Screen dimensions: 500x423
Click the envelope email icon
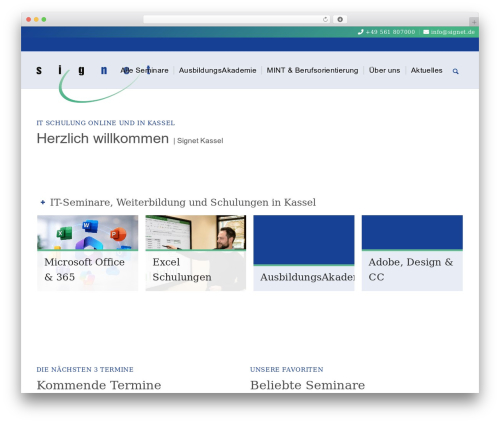pos(426,32)
